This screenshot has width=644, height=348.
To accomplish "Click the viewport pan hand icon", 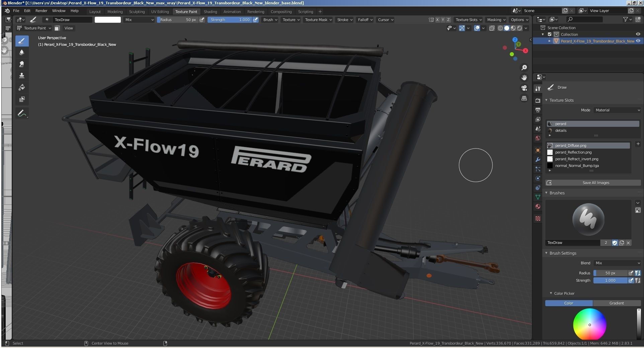I will pyautogui.click(x=524, y=78).
